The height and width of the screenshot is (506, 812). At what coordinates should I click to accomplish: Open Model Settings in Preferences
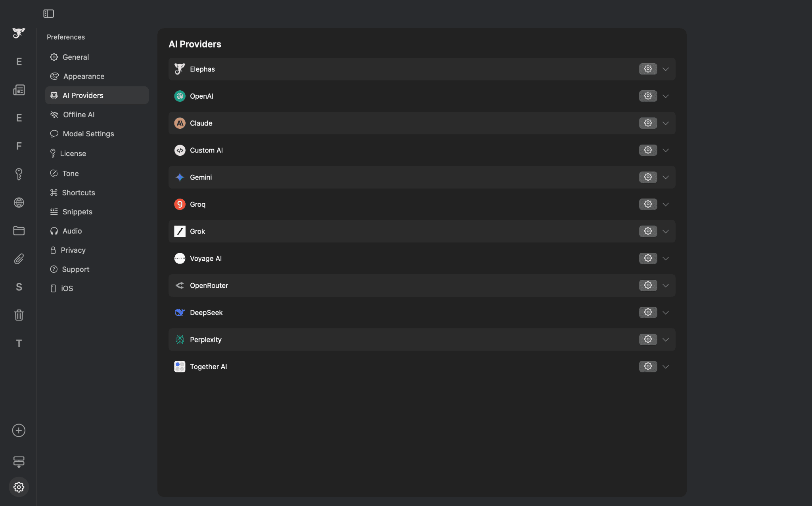[88, 134]
